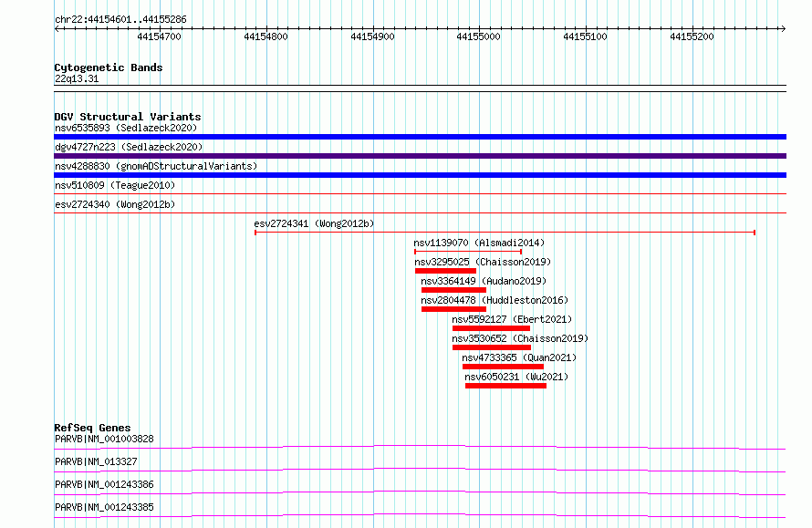Click the red bar of nsv4733365
Image resolution: width=812 pixels, height=528 pixels.
pyautogui.click(x=503, y=367)
